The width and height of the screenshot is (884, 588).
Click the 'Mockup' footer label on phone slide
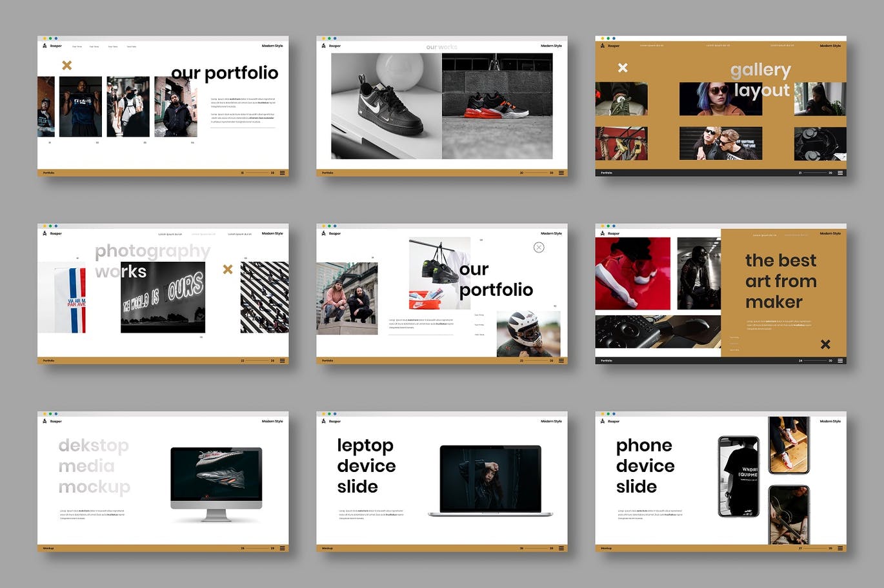coord(607,548)
